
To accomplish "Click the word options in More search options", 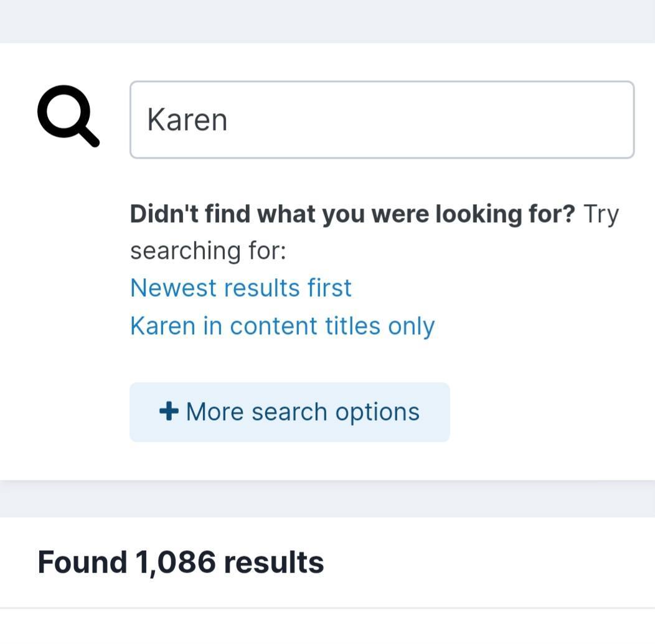I will pos(377,413).
